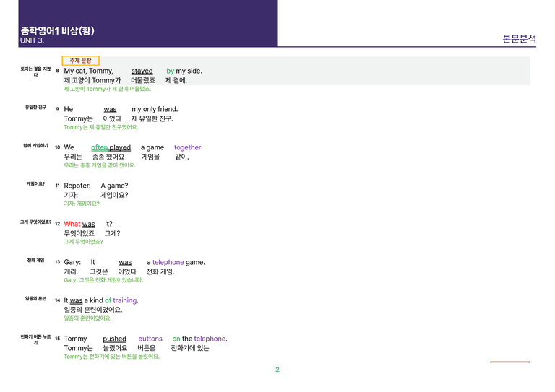Click the underlined 'often played'
Image resolution: width=555 pixels, height=392 pixels.
point(111,147)
